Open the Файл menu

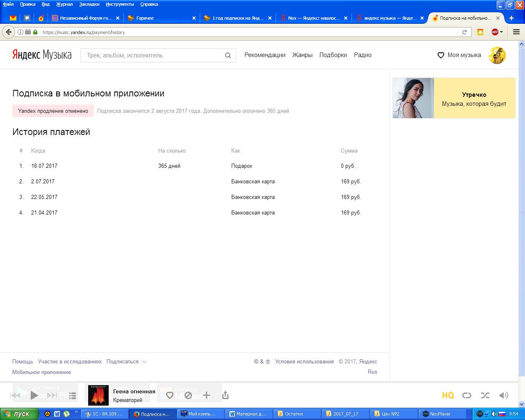tap(8, 4)
